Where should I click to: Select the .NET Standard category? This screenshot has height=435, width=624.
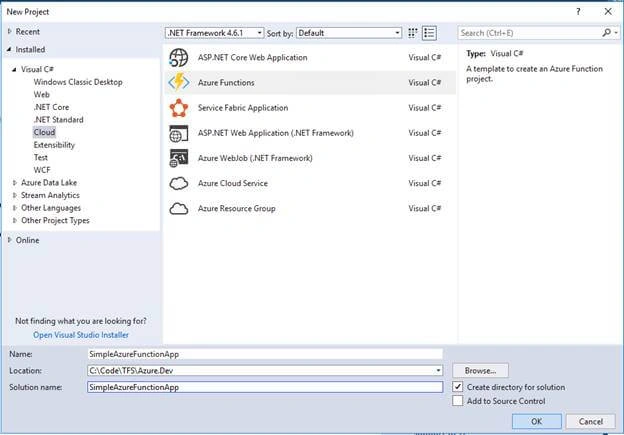(x=58, y=120)
